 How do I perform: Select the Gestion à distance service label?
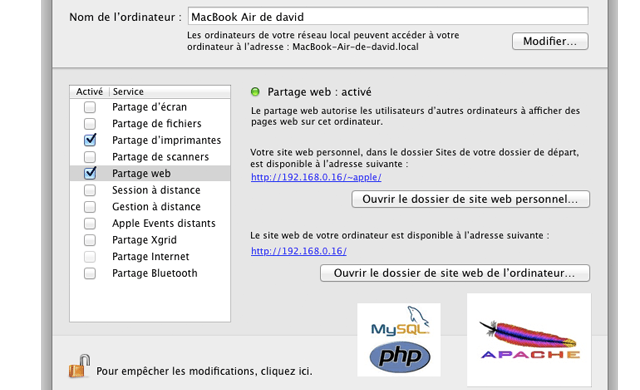point(156,207)
